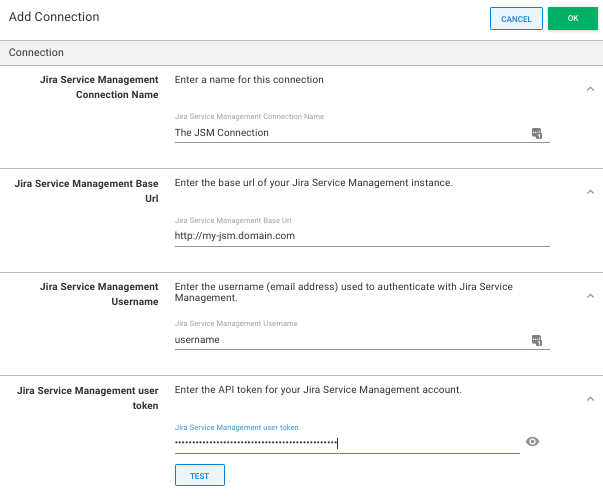Confirm with the green OK button

coord(572,19)
